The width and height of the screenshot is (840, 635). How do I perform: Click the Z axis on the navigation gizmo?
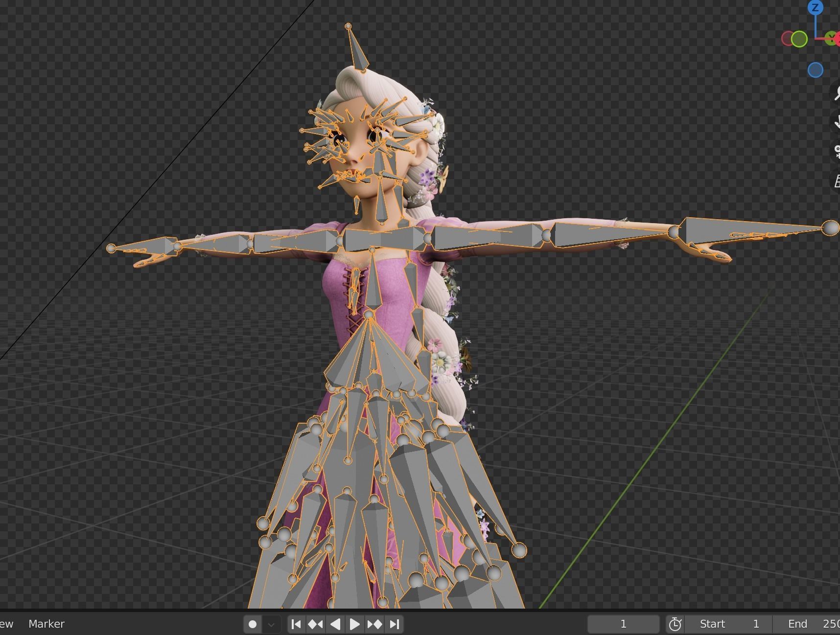816,7
